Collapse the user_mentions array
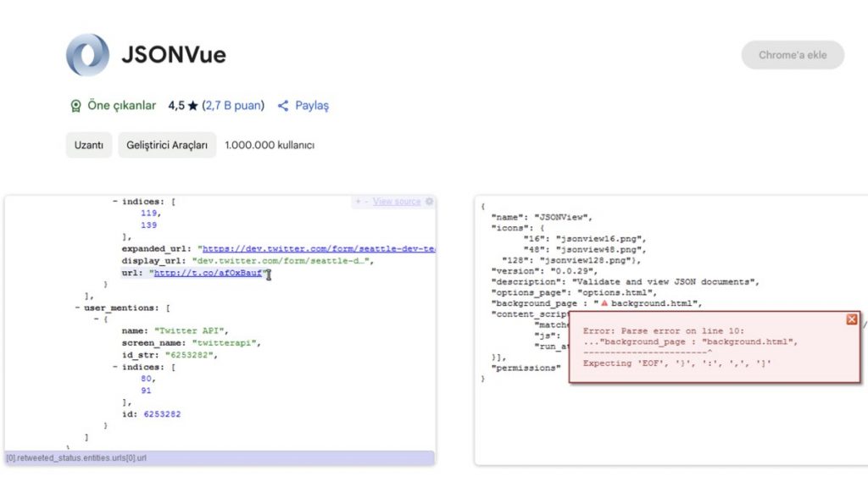Screen dimensions: 868x488 pyautogui.click(x=77, y=308)
